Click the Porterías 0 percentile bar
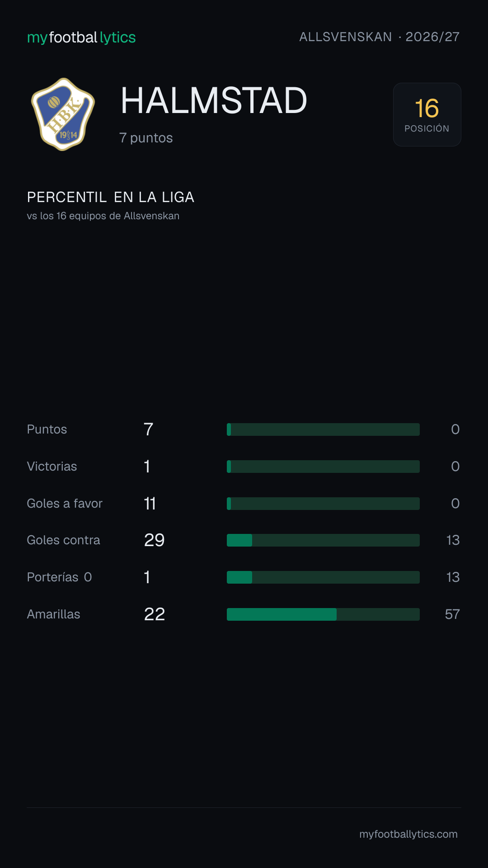 (323, 577)
